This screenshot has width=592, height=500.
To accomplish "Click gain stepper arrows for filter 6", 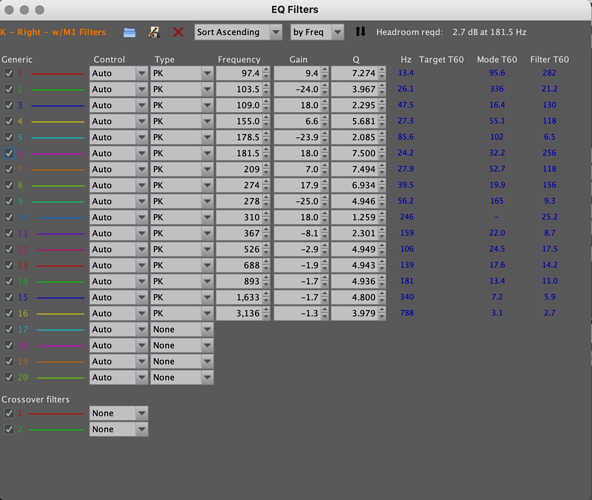I will (x=325, y=153).
